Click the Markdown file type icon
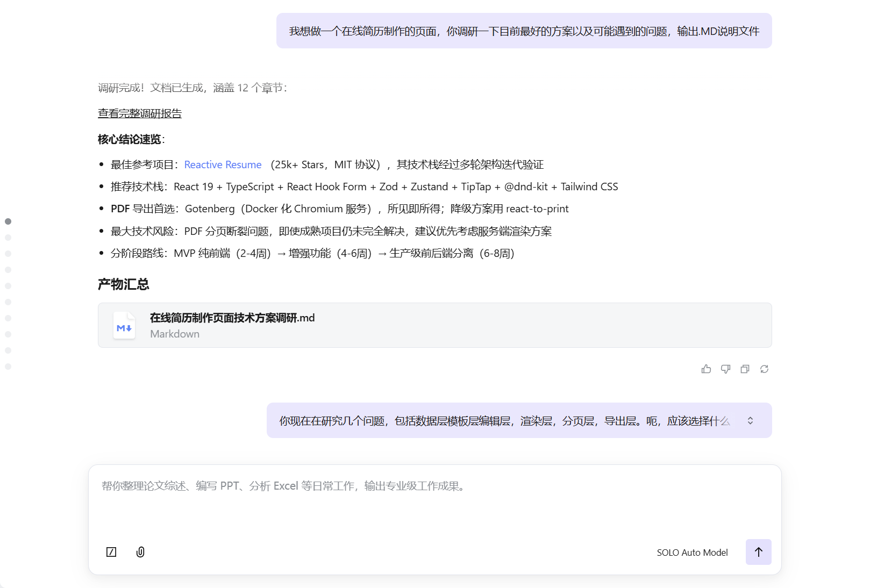The height and width of the screenshot is (588, 870). 124,326
